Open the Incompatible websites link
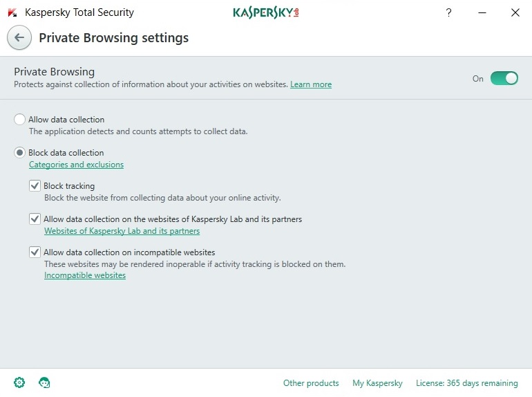 click(85, 275)
